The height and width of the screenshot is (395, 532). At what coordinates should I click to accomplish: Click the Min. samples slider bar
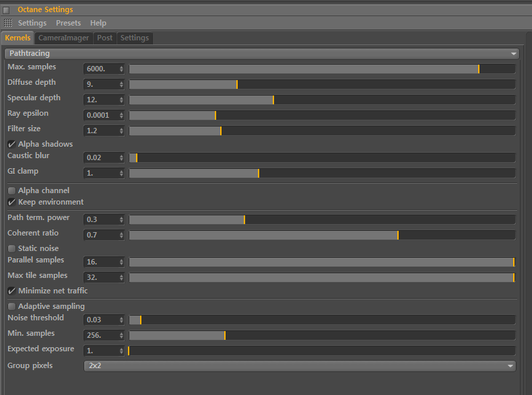322,336
